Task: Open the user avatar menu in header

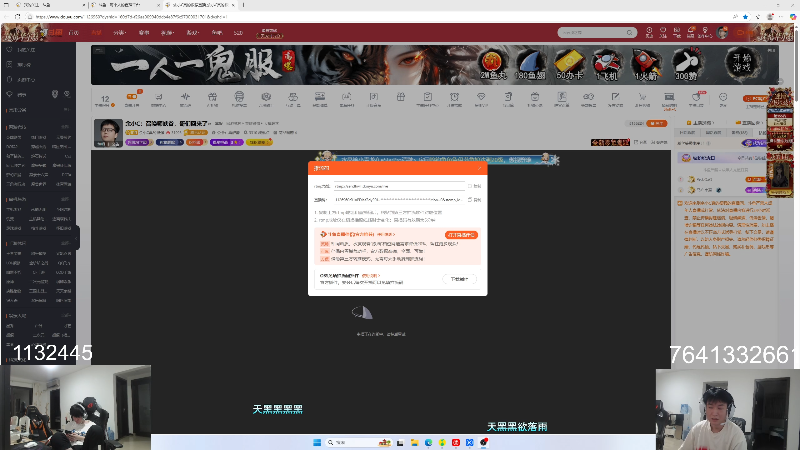Action: pyautogui.click(x=722, y=33)
